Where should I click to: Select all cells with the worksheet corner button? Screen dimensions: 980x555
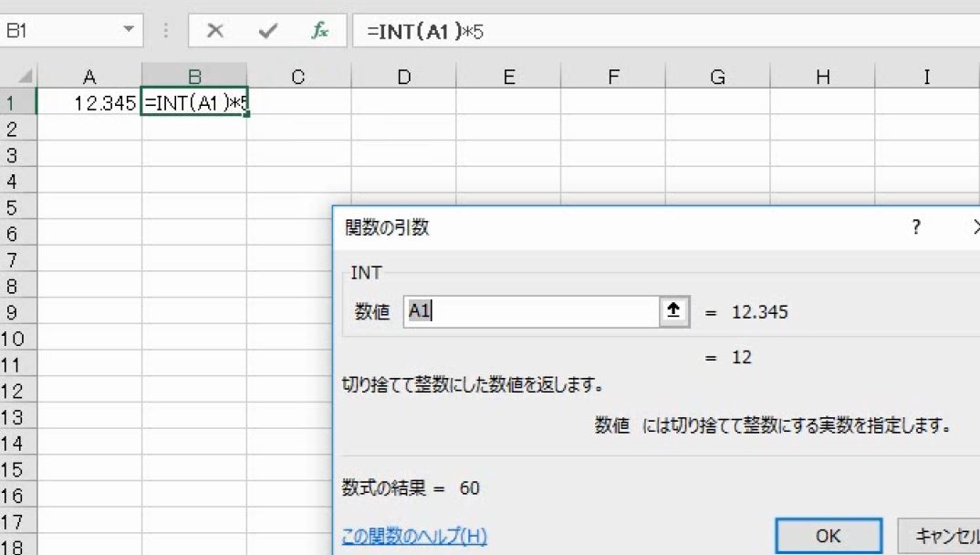click(24, 75)
